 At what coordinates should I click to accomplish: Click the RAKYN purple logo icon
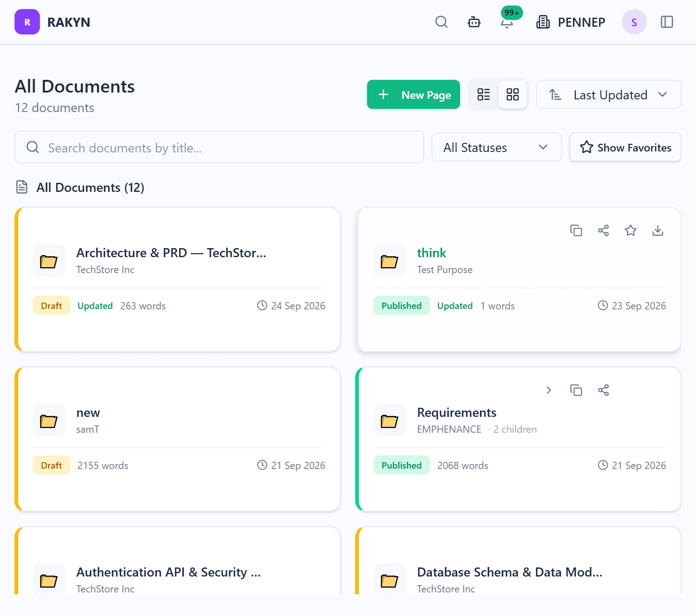[x=27, y=22]
